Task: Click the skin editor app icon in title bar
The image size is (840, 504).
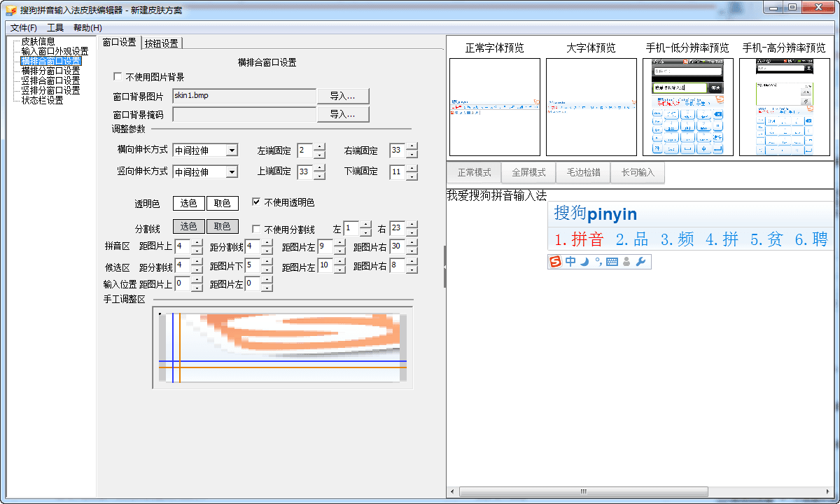Action: [x=10, y=9]
